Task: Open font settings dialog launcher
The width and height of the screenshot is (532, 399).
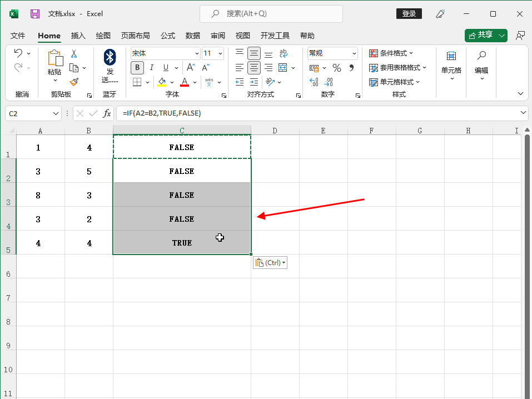Action: pyautogui.click(x=224, y=96)
